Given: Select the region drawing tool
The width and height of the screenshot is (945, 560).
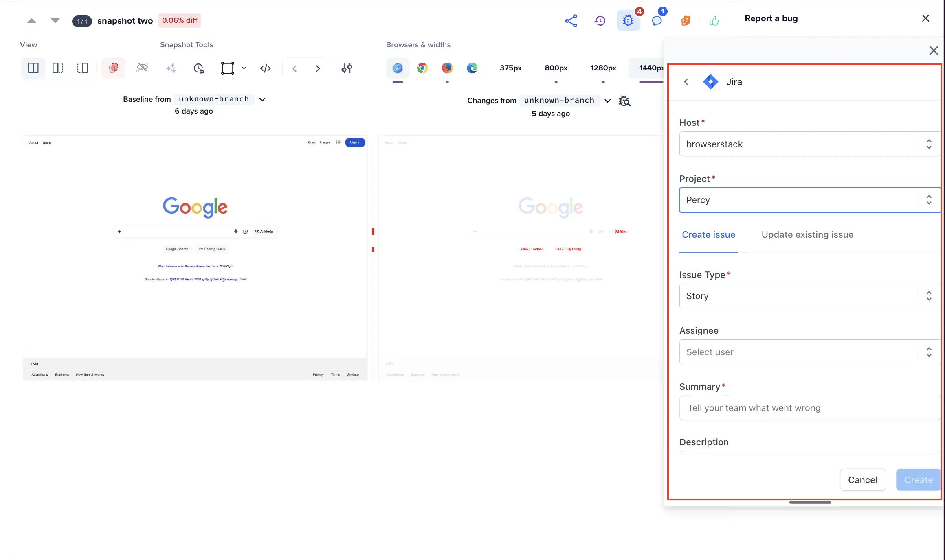Looking at the screenshot, I should (228, 68).
